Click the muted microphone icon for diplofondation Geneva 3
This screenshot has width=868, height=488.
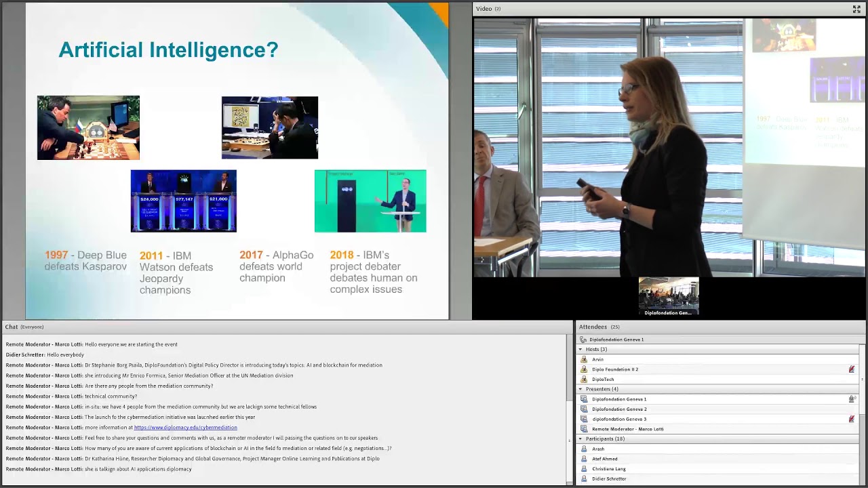[x=852, y=419]
